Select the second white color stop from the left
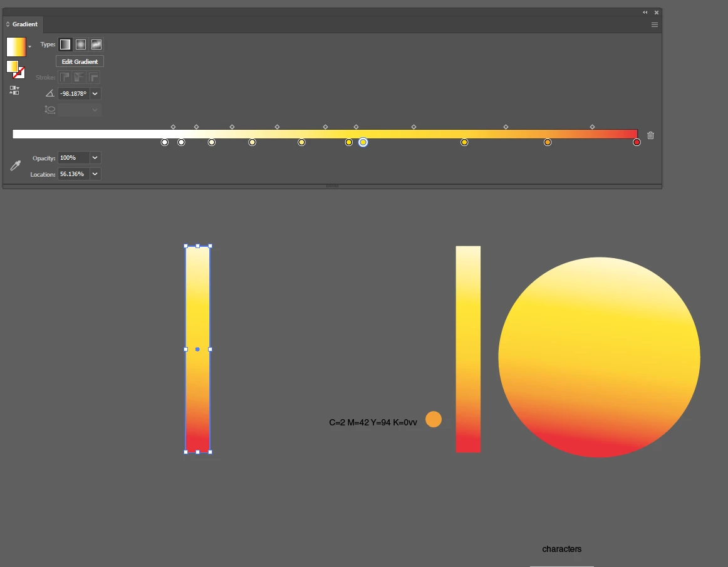 [x=181, y=142]
